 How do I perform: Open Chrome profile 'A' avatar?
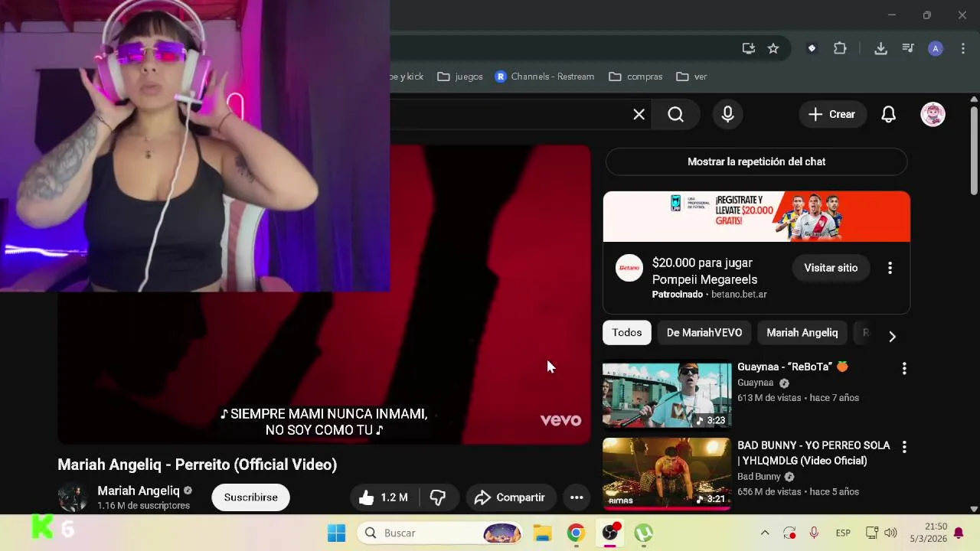click(935, 48)
